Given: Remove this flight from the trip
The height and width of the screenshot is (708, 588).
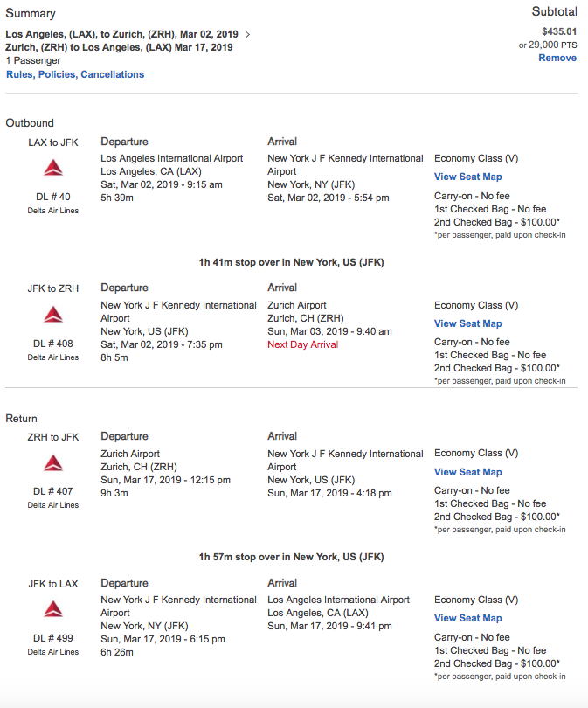Looking at the screenshot, I should pyautogui.click(x=557, y=58).
